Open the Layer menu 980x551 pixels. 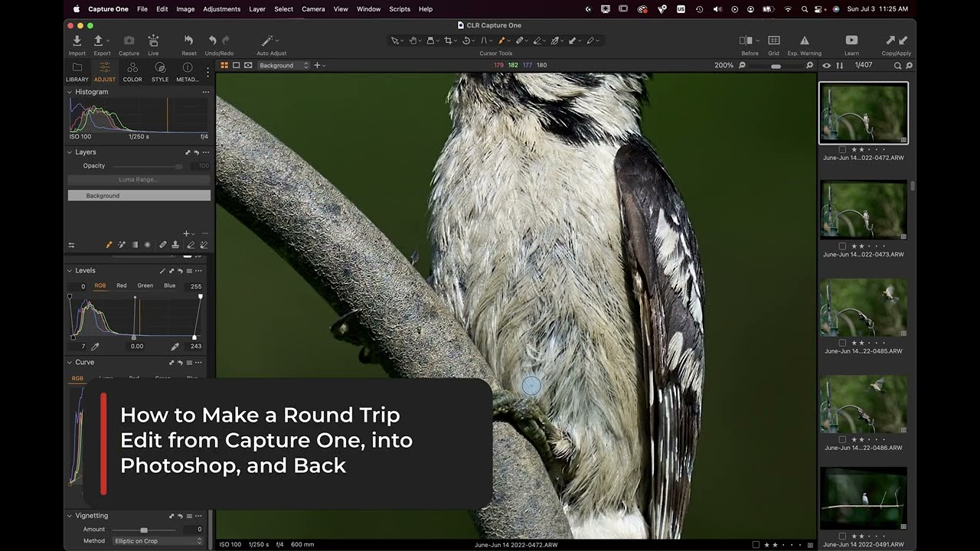(x=257, y=9)
